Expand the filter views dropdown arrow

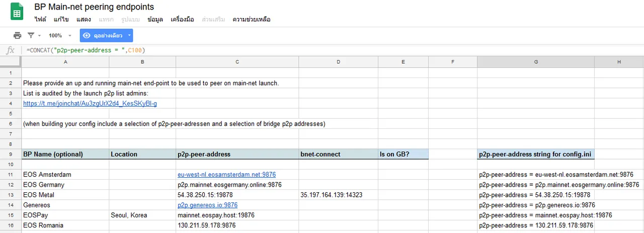(39, 36)
